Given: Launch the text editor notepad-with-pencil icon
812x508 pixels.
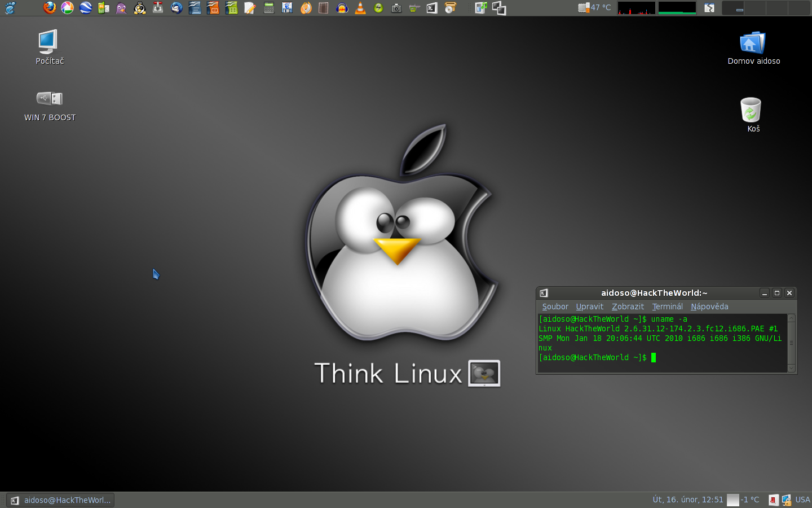Looking at the screenshot, I should pos(250,8).
